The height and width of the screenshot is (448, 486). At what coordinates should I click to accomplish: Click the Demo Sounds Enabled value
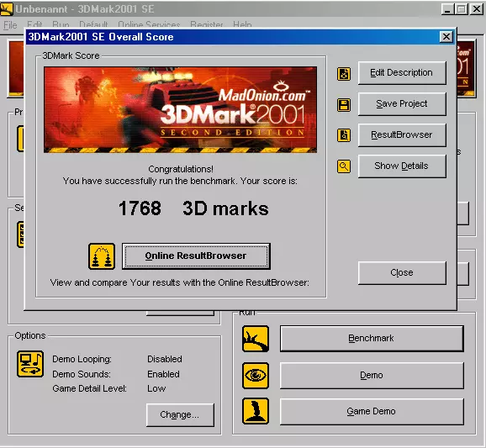click(163, 374)
